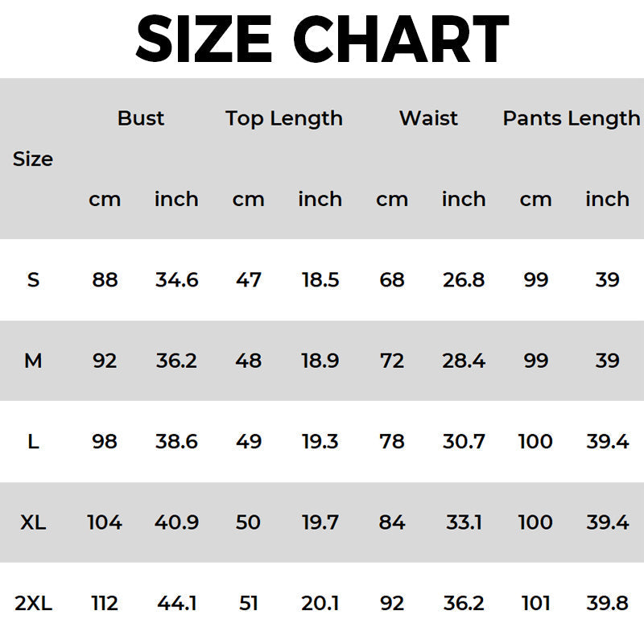
Task: Click the 39.8 pants length inch value
Action: 607,603
